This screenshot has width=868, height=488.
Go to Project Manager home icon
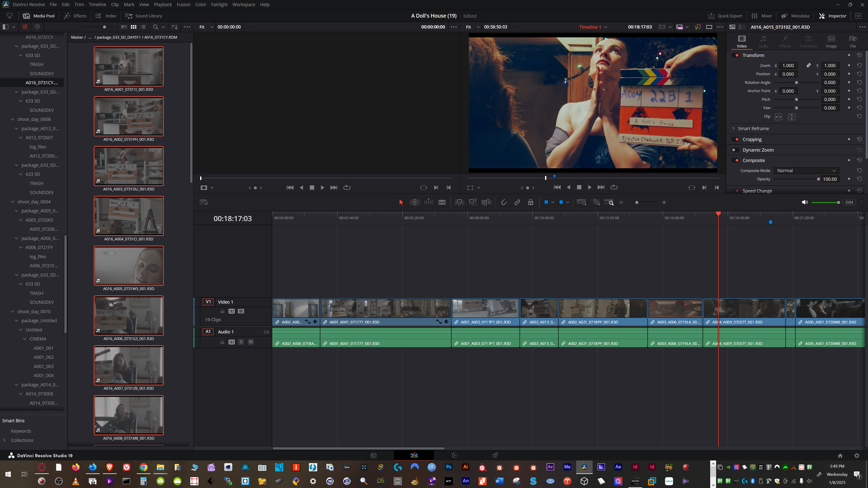point(840,456)
